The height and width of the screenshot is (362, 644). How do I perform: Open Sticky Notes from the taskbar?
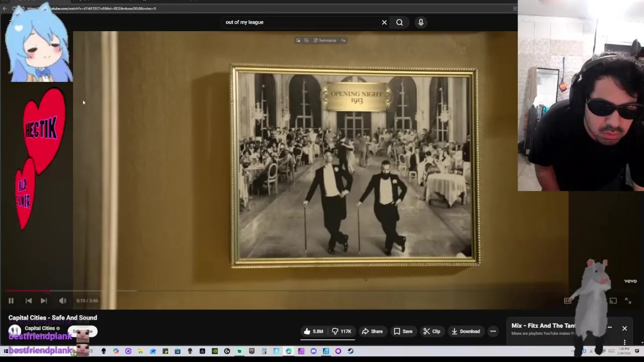click(x=165, y=351)
